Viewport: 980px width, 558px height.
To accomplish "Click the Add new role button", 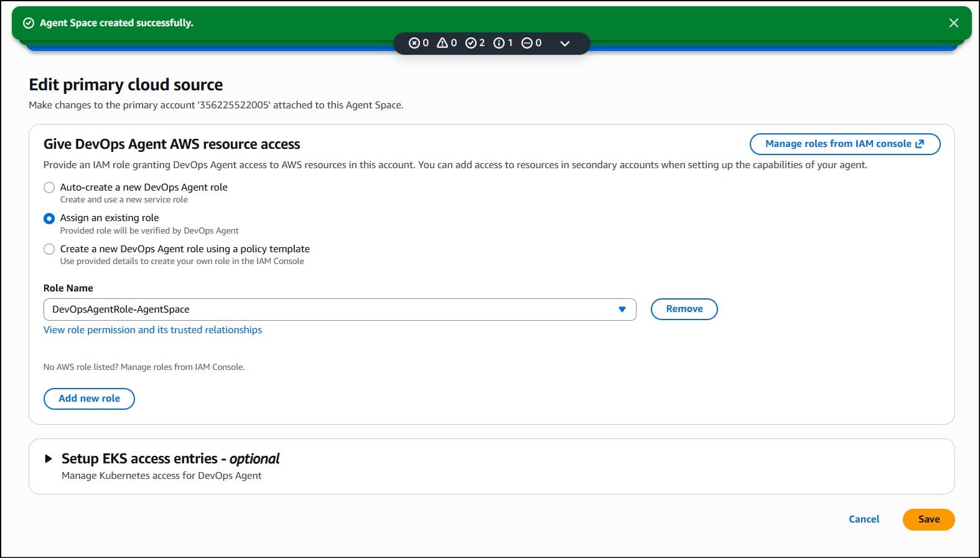I will point(89,399).
